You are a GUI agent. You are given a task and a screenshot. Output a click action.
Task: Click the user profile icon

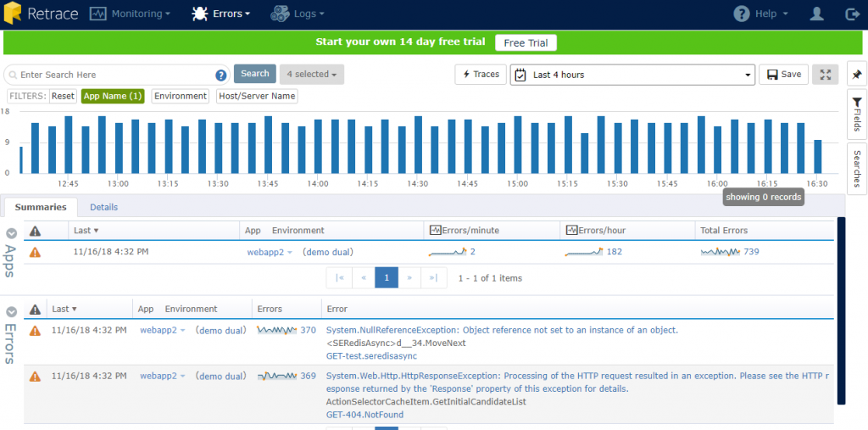pyautogui.click(x=817, y=14)
